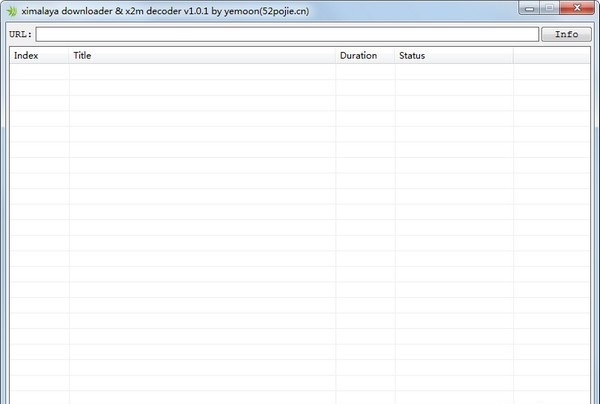Sort by the Title column header
Viewport: 600px width, 404px height.
click(202, 55)
